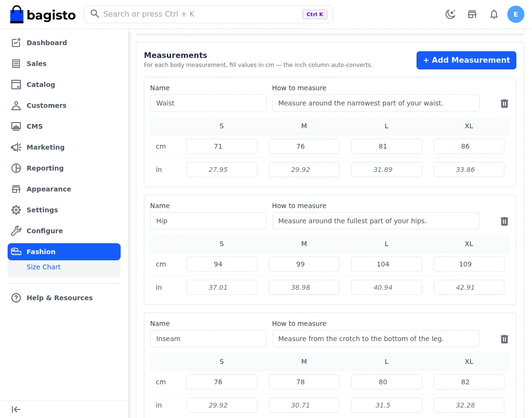Edit the Inseam how-to-measure field
The image size is (532, 418).
[x=376, y=339]
